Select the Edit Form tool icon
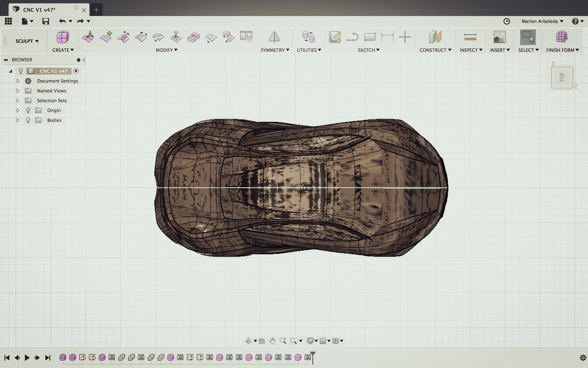The image size is (588, 368). (88, 37)
